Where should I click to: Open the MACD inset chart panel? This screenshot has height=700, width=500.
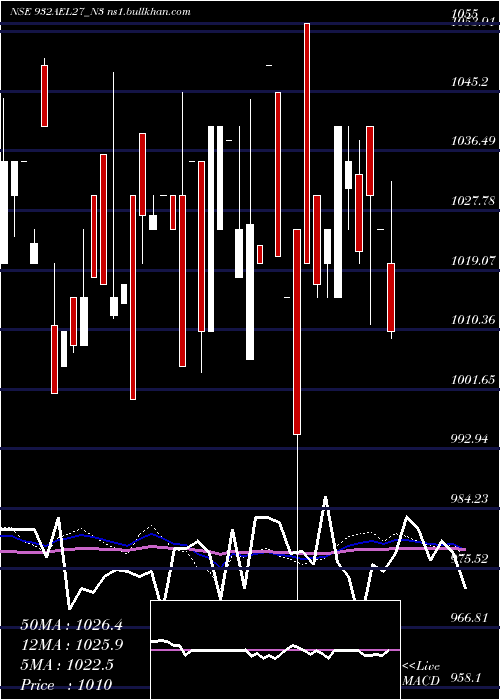point(275,650)
